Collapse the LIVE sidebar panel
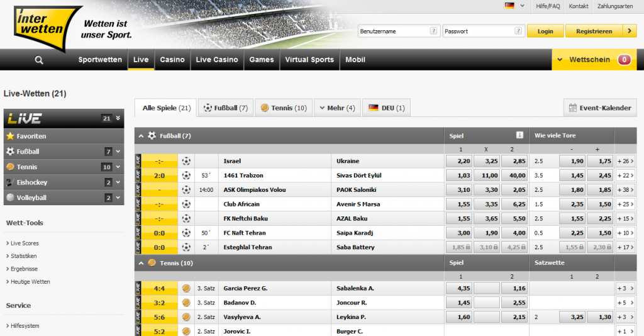The height and width of the screenshot is (336, 644). point(118,118)
